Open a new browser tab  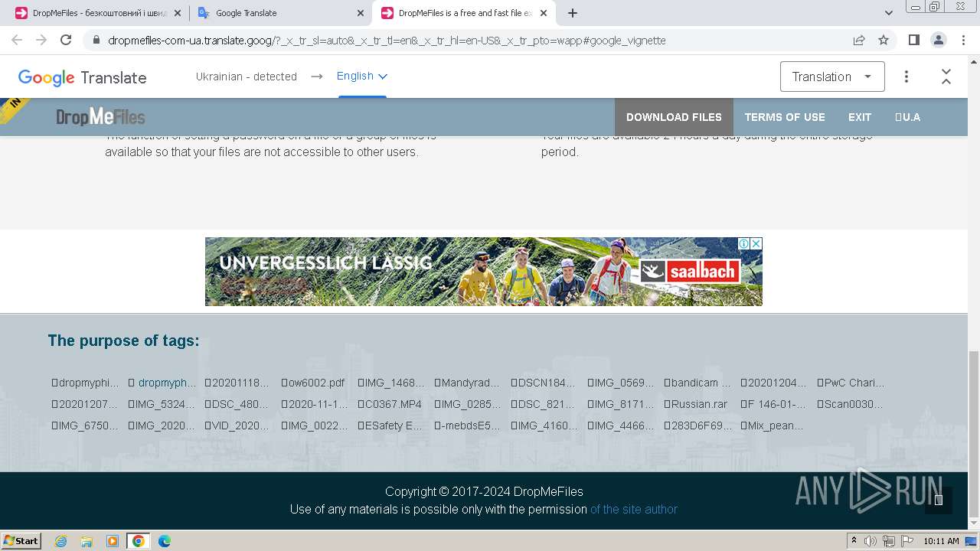(x=573, y=13)
